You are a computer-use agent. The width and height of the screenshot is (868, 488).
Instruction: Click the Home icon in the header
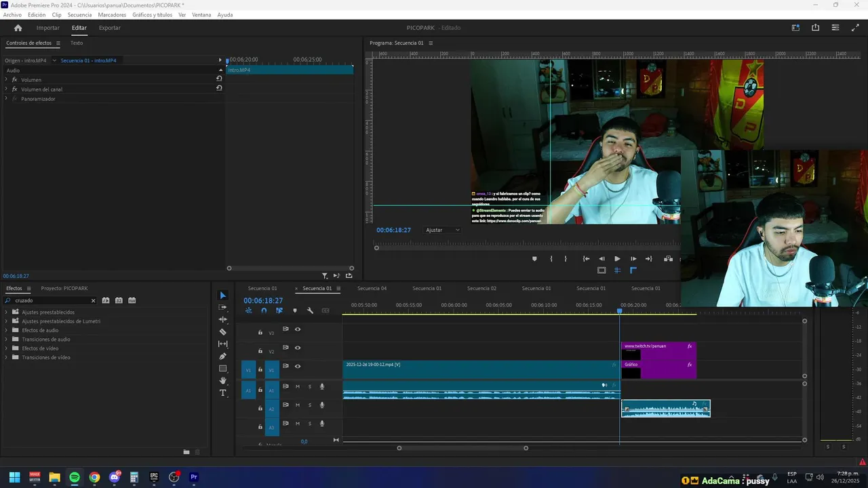click(18, 28)
